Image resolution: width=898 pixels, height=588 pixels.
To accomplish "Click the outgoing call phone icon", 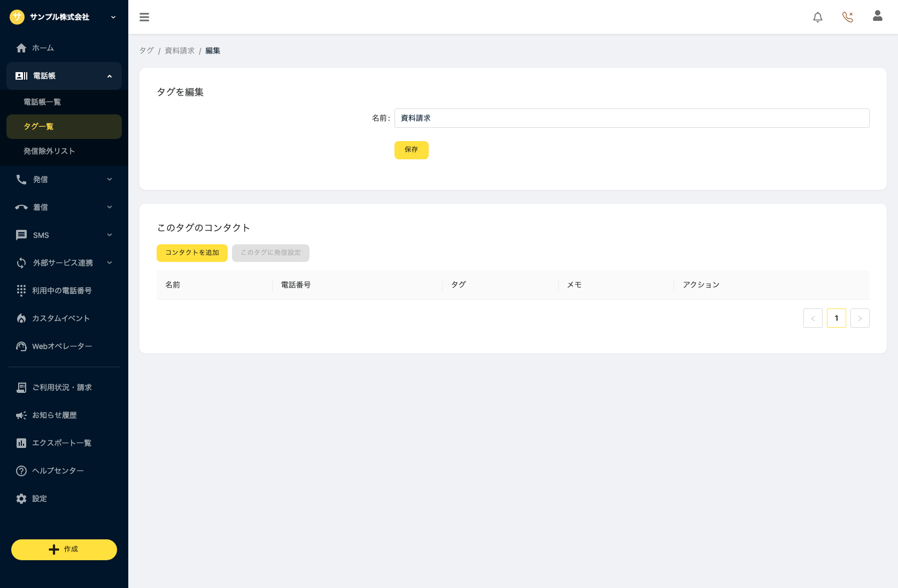I will pos(21,180).
